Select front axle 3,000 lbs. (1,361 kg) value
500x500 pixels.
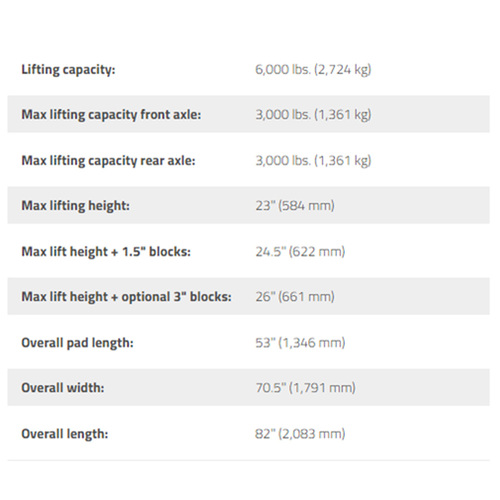pos(313,115)
